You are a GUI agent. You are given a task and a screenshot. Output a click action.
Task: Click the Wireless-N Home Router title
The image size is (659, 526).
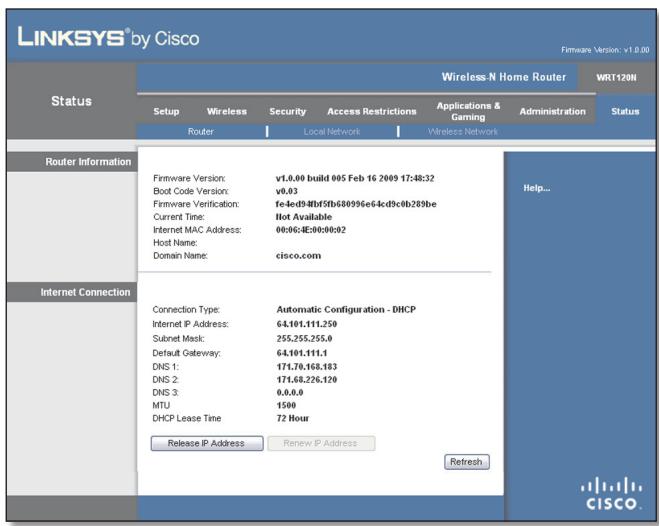point(503,77)
